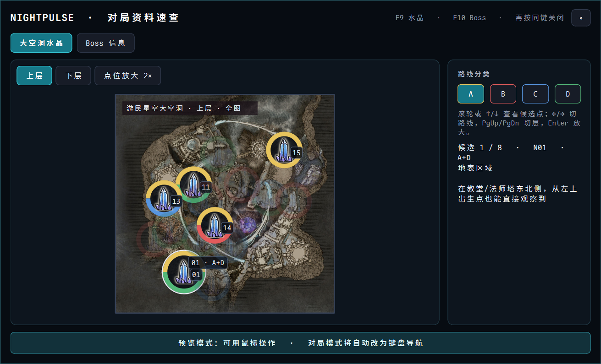
Task: Click the 再按同键关闭 hint text
Action: tap(540, 18)
